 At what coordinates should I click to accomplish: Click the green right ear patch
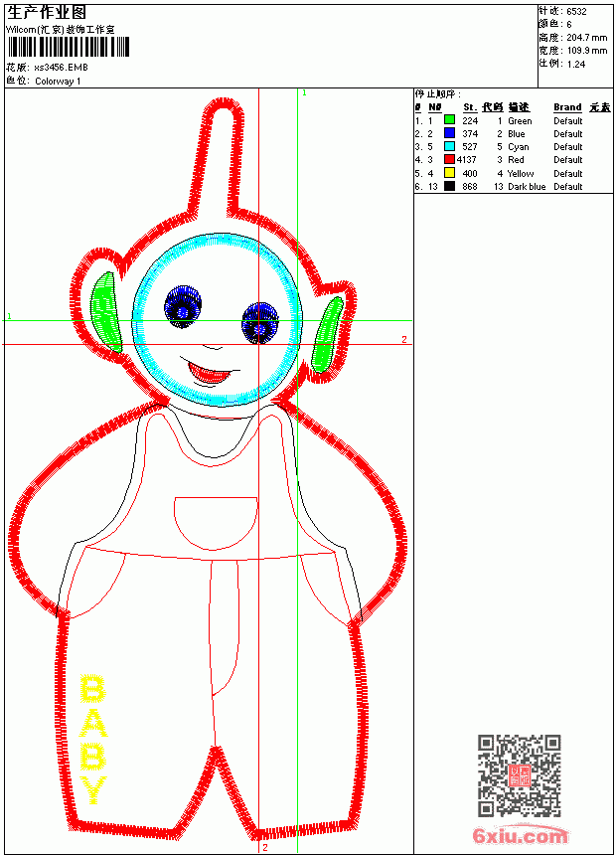click(x=327, y=335)
